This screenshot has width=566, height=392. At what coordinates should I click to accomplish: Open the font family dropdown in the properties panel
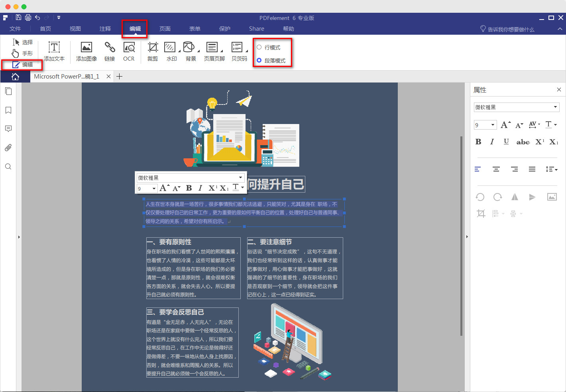pos(555,107)
